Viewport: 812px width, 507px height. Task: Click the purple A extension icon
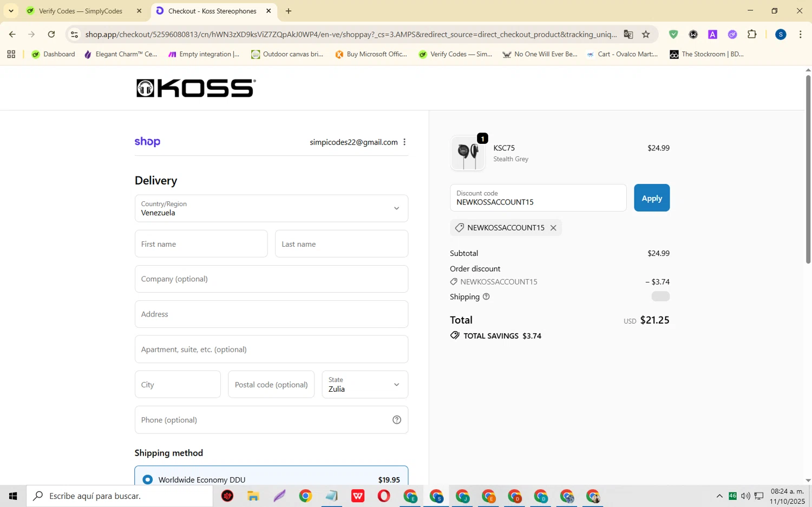(x=713, y=35)
